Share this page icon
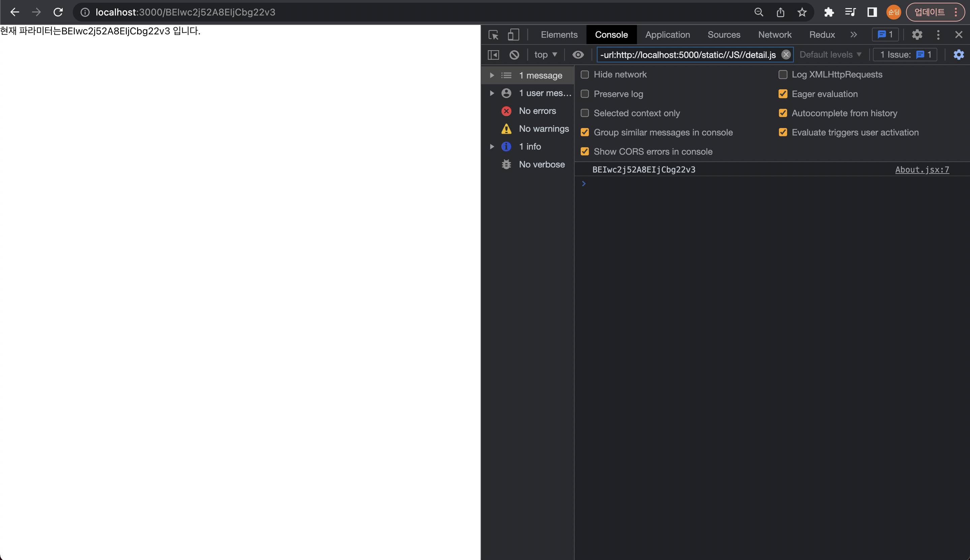 pyautogui.click(x=780, y=12)
